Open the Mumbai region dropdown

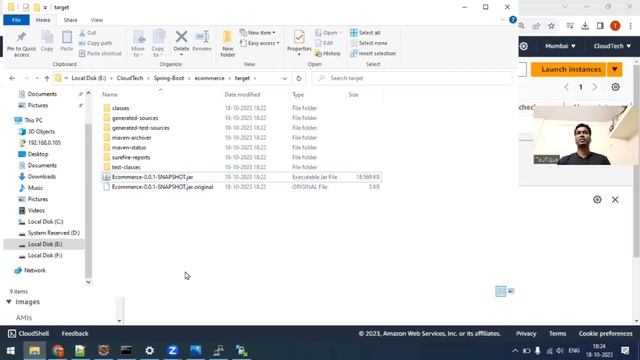click(x=560, y=46)
